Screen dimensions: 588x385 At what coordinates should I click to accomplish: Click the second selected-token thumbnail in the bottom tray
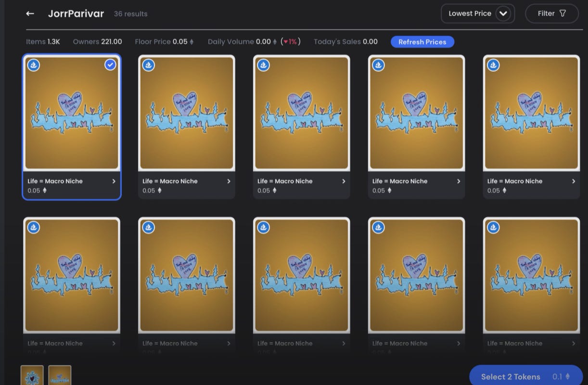[x=60, y=375]
